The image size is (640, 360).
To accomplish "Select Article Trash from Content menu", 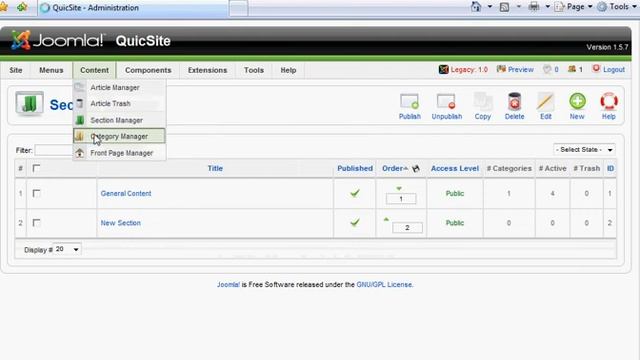I will coord(120,104).
